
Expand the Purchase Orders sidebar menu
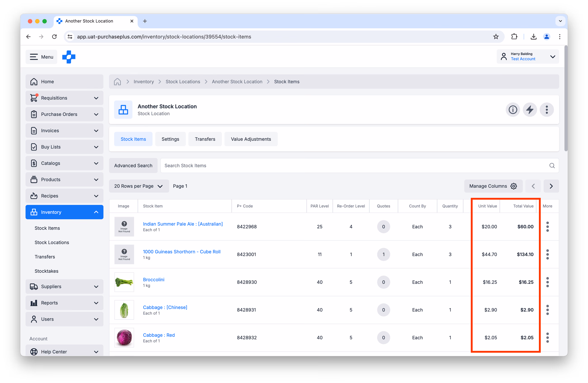point(64,114)
